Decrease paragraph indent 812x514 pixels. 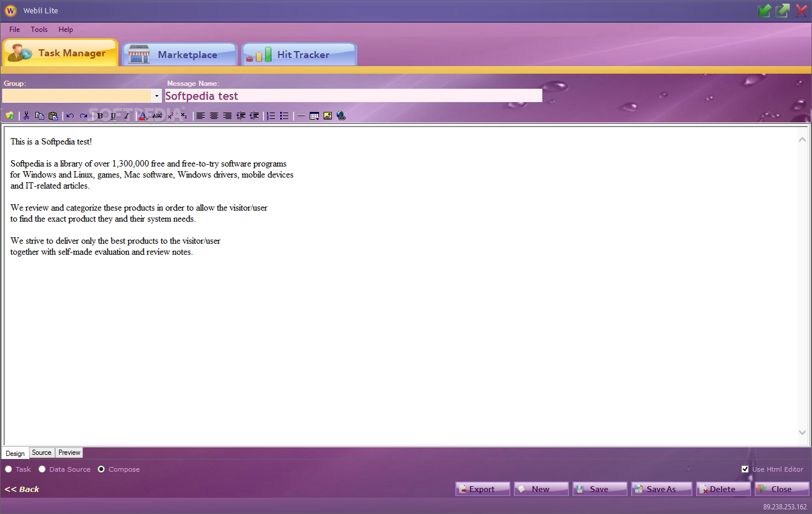coord(254,116)
